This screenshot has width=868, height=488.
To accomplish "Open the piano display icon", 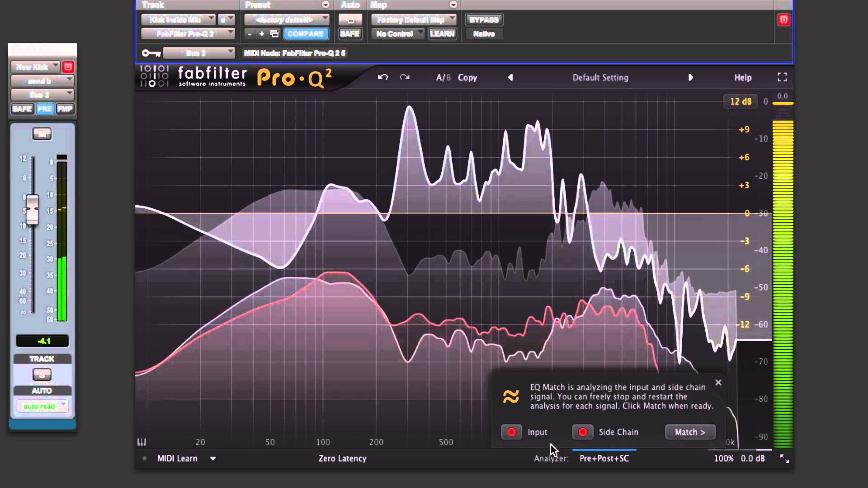I will click(142, 442).
